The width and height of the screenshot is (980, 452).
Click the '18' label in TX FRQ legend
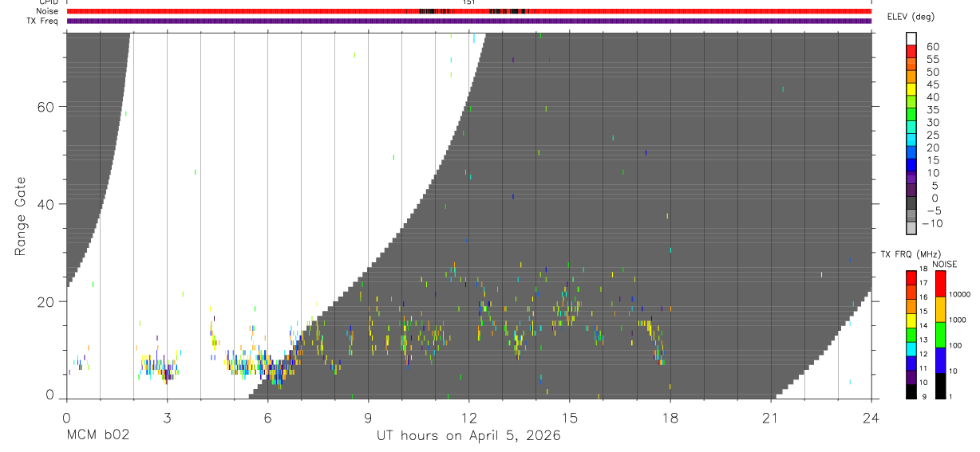point(923,269)
